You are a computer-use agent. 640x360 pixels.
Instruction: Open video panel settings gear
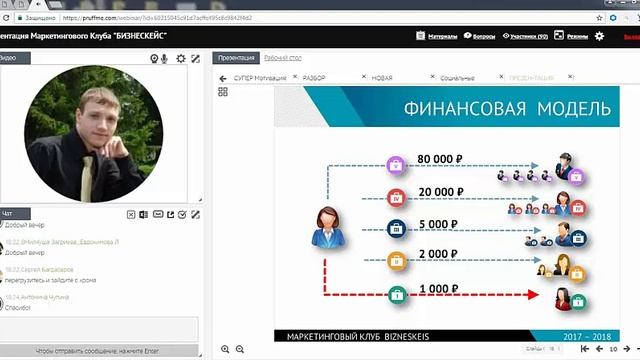click(181, 58)
